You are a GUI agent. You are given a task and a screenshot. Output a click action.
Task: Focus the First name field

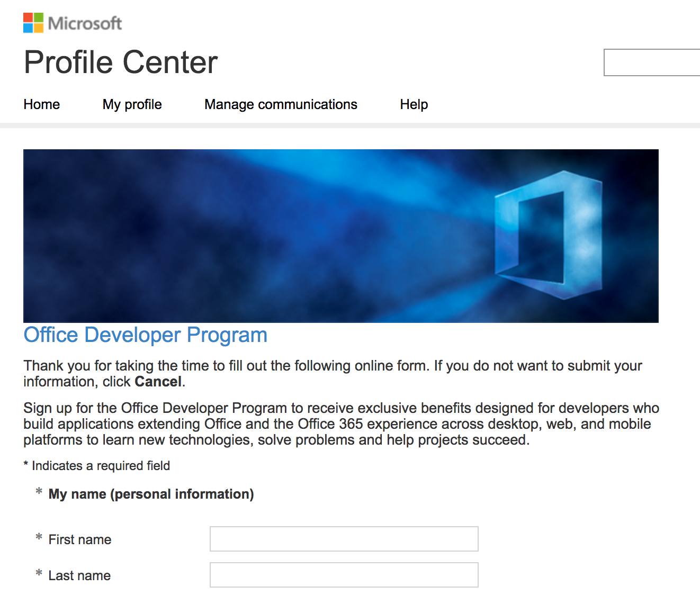(x=344, y=539)
